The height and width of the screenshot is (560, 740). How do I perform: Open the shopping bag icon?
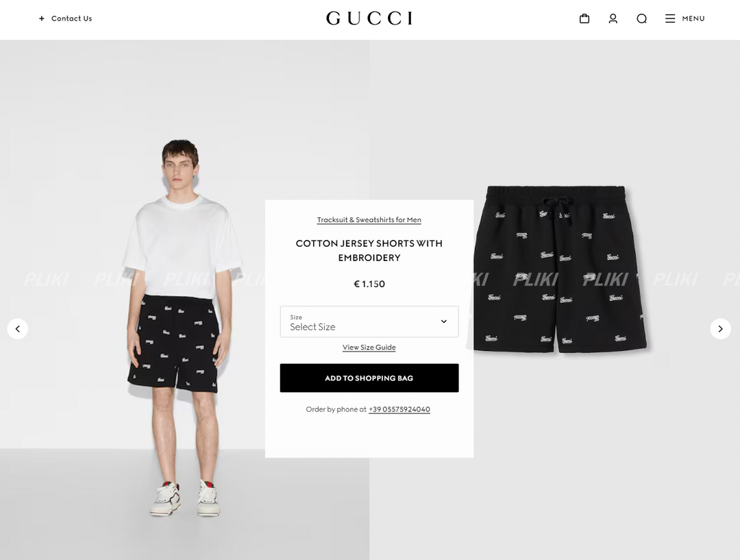[x=584, y=19]
